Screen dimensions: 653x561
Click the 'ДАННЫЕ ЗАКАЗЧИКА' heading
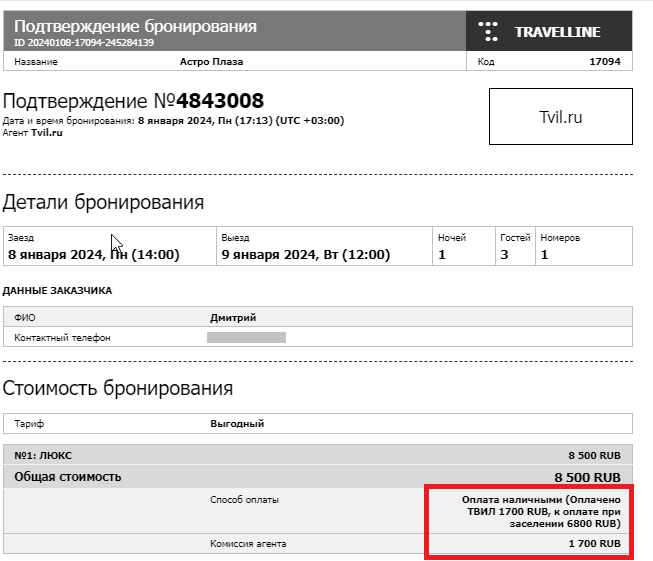[x=57, y=291]
